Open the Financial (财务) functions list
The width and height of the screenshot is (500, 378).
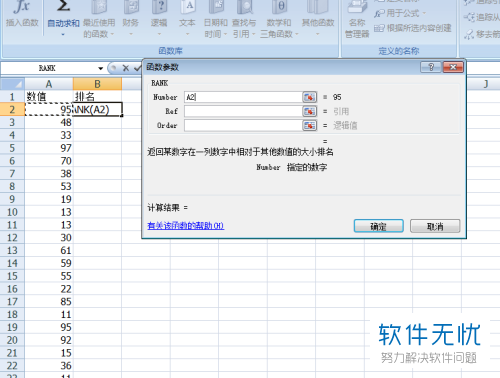(130, 18)
